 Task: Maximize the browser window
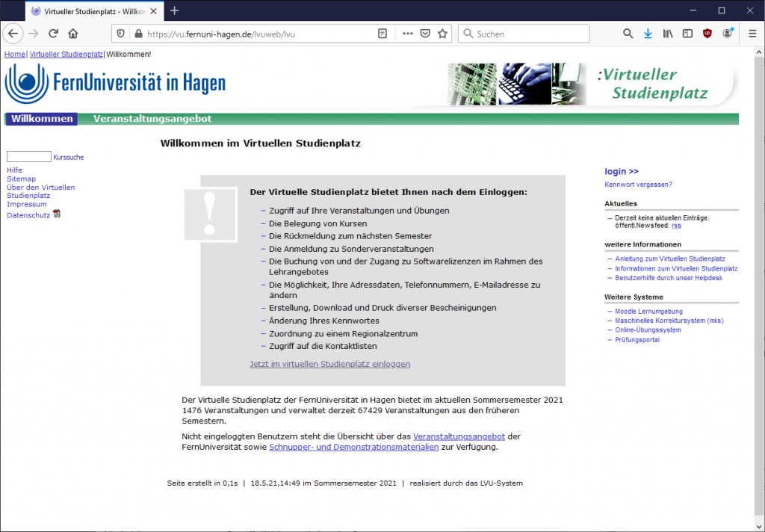click(722, 10)
